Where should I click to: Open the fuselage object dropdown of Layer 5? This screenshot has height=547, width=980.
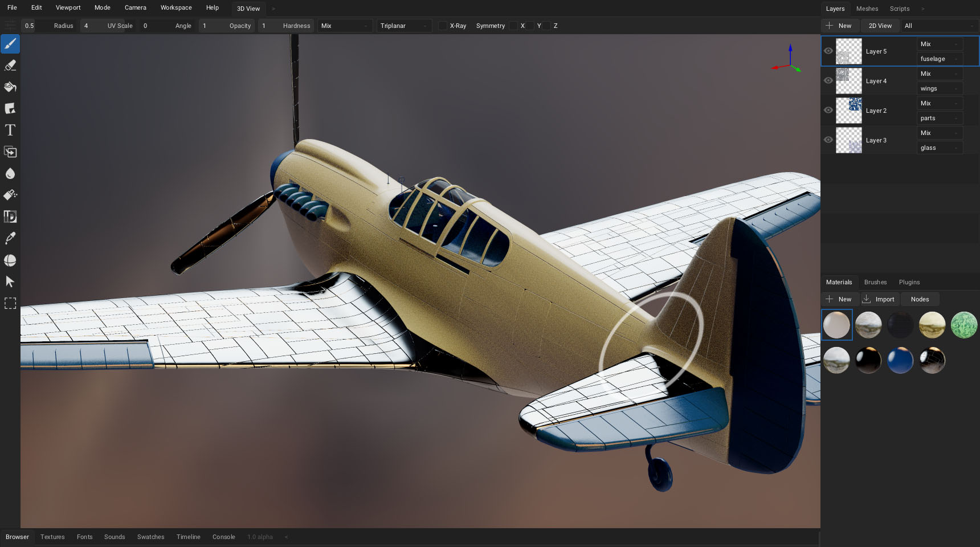tap(940, 59)
